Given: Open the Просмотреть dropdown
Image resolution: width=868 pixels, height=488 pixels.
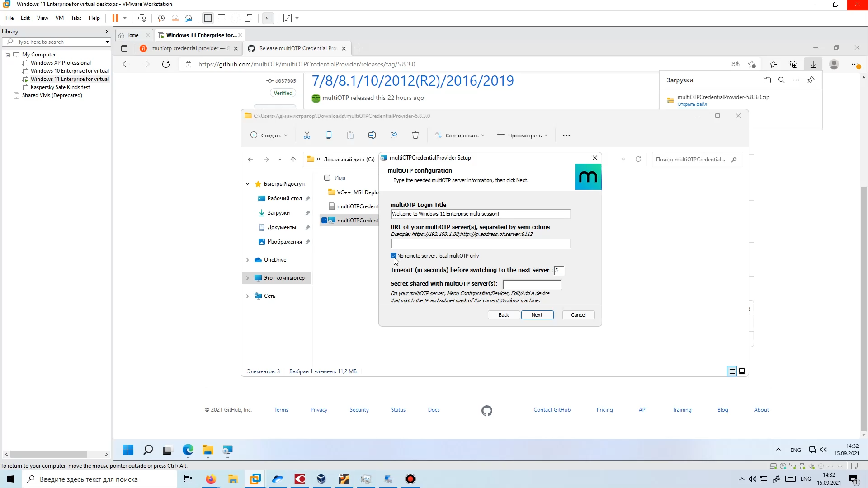Looking at the screenshot, I should (x=522, y=135).
